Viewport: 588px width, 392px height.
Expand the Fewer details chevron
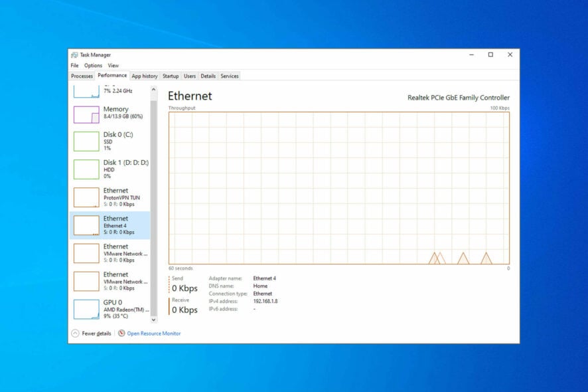pos(74,333)
